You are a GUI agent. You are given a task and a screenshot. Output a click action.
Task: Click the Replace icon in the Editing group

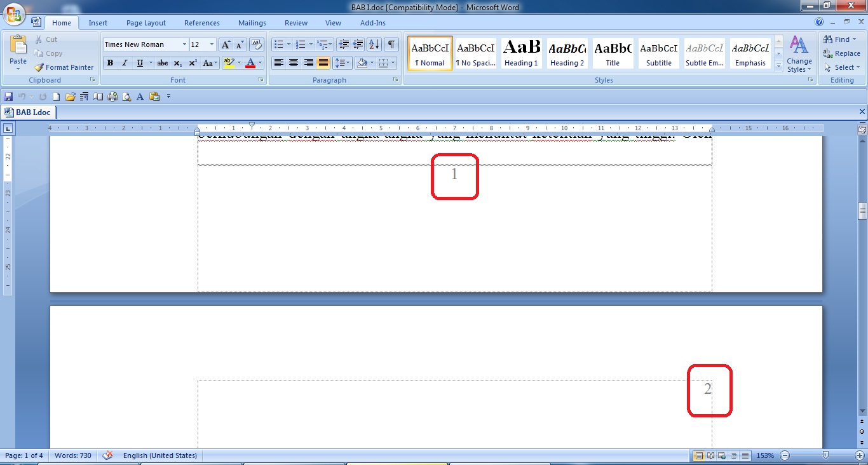tap(828, 54)
